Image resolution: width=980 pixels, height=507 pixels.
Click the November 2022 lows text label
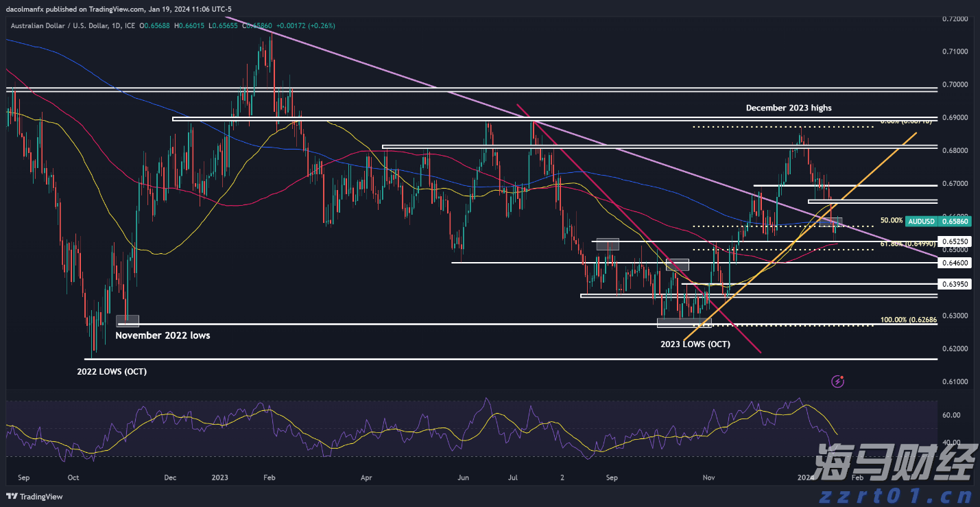(163, 335)
